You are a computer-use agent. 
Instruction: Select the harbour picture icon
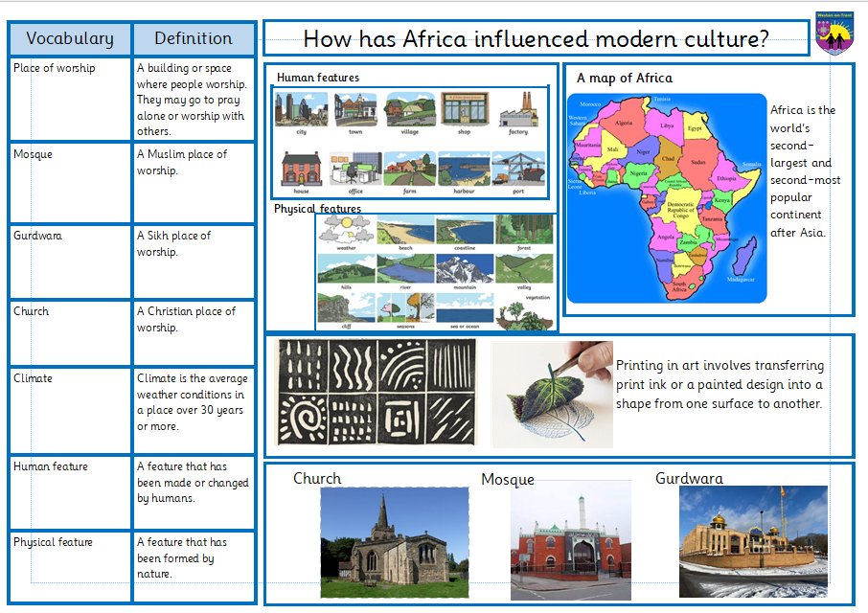[464, 169]
